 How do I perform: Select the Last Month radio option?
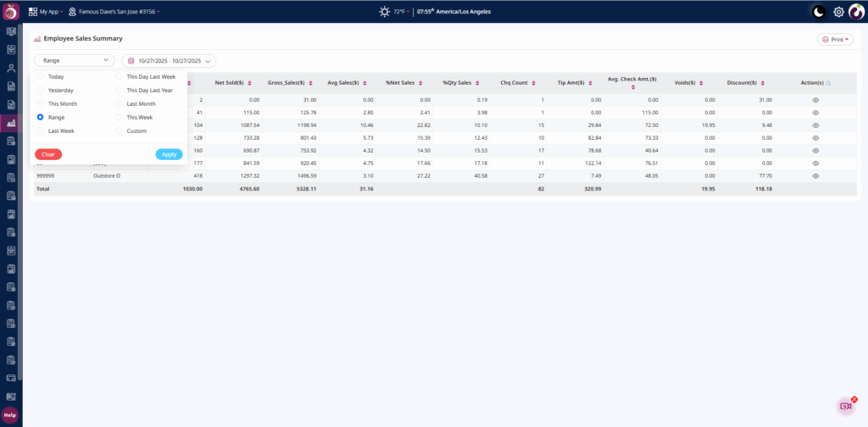pos(120,103)
